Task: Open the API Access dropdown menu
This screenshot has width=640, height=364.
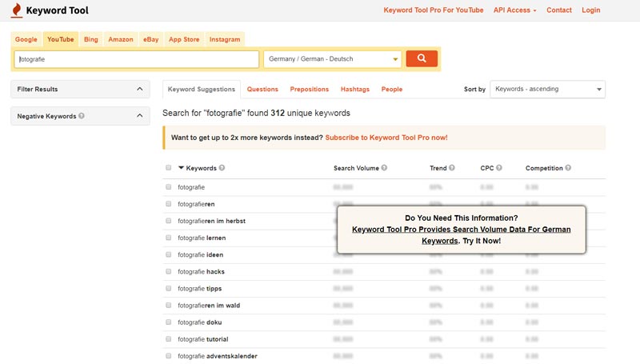Action: pyautogui.click(x=514, y=10)
